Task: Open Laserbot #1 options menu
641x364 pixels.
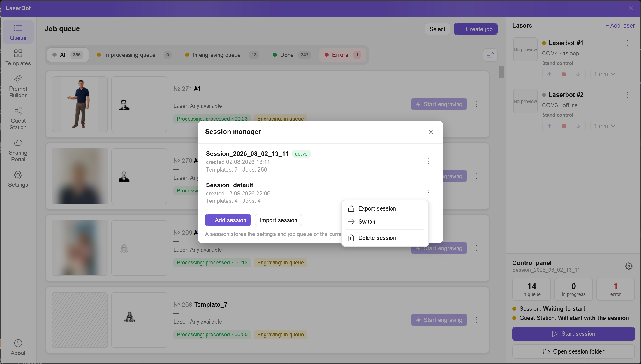Action: [628, 43]
